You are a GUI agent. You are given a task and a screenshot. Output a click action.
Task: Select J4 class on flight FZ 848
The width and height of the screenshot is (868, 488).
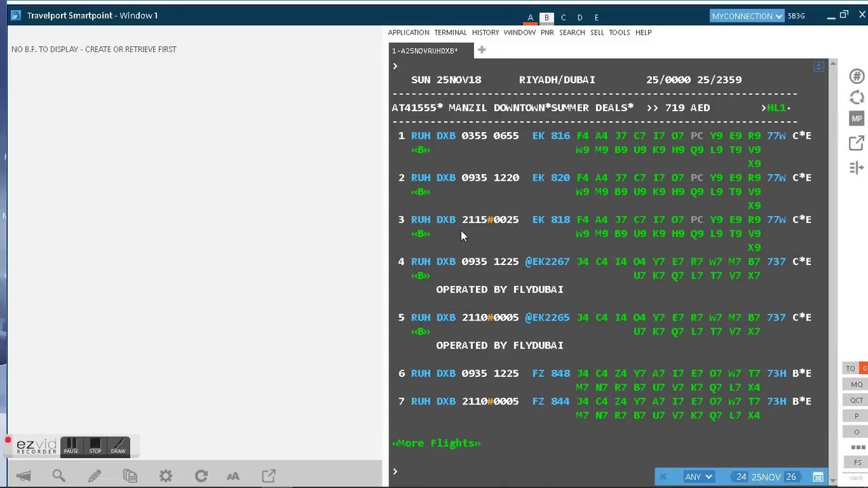click(583, 373)
